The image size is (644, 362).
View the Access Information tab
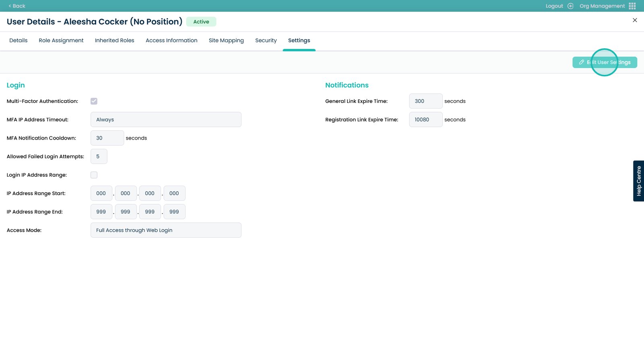click(171, 41)
